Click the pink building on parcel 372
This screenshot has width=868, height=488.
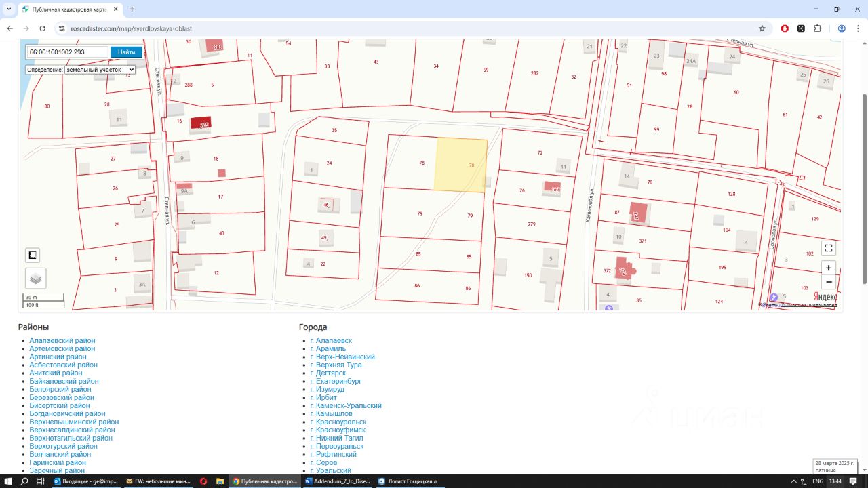pos(624,268)
